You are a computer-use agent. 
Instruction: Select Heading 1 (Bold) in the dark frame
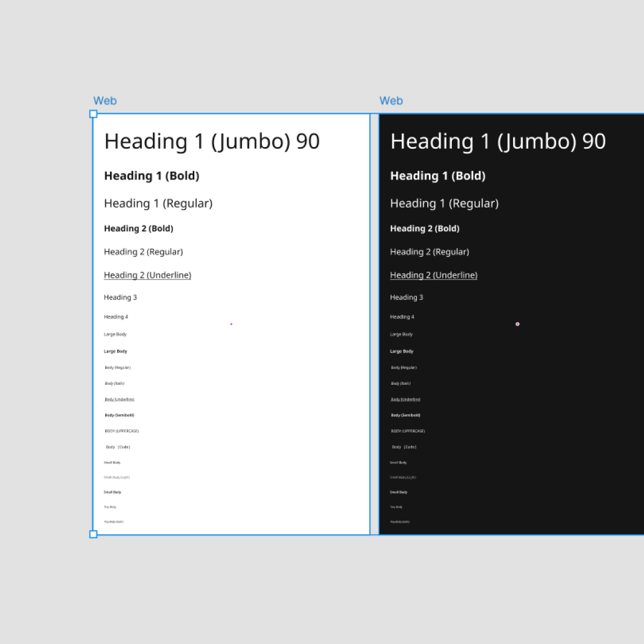point(438,176)
